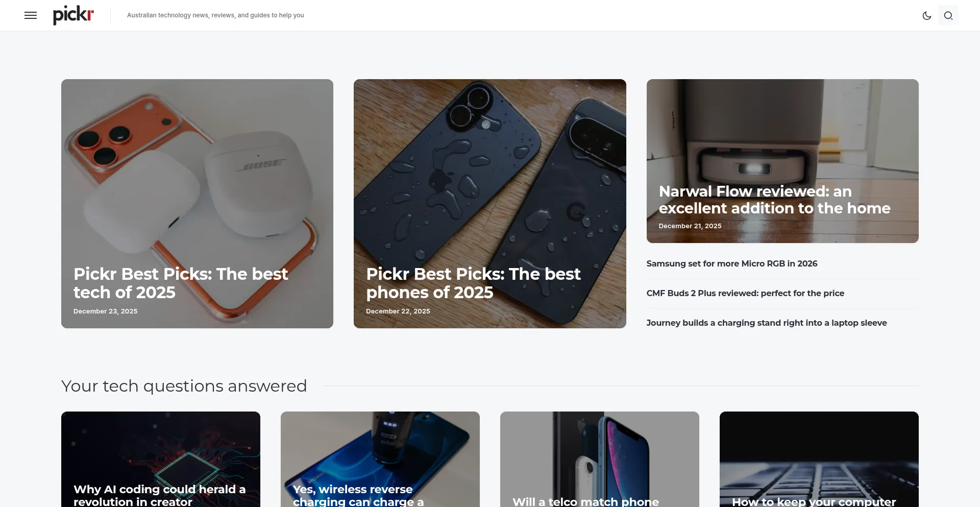Open best phones of 2025 article
The image size is (980, 507).
tap(473, 283)
